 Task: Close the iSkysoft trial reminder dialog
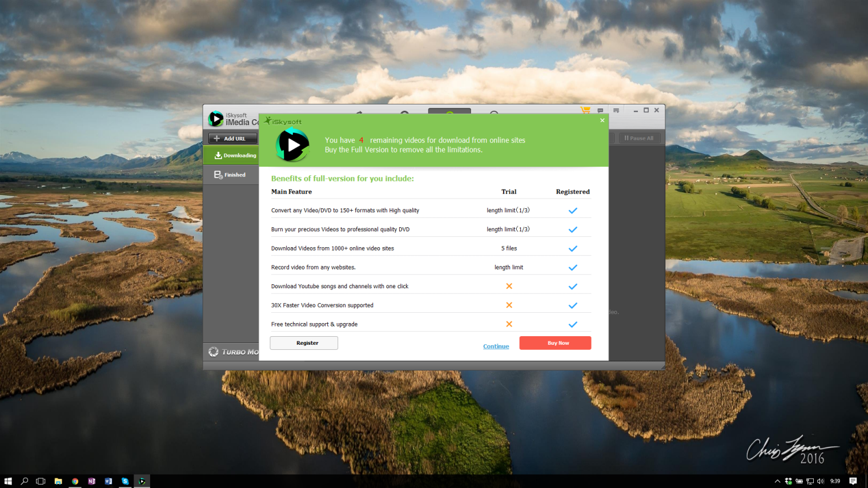(x=602, y=120)
